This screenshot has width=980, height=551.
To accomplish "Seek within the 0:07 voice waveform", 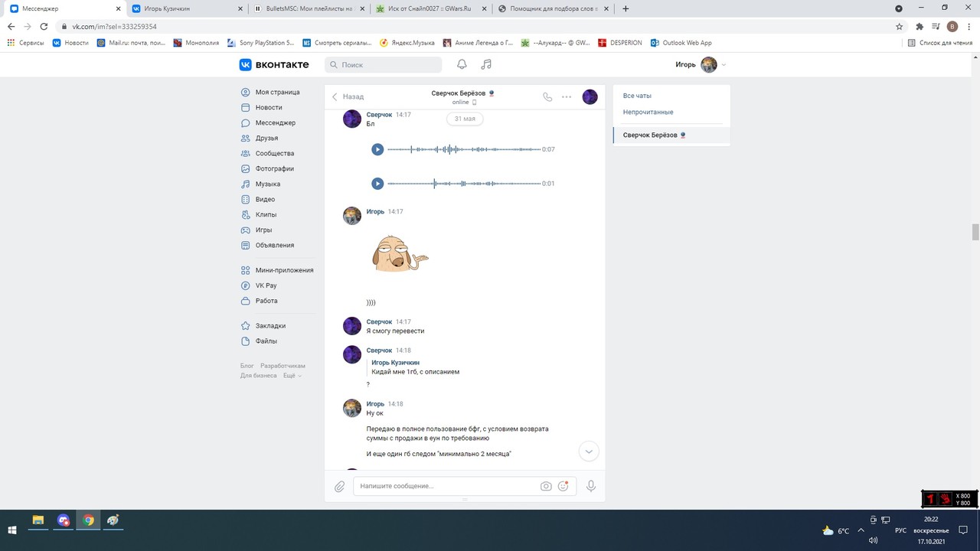I will point(464,149).
